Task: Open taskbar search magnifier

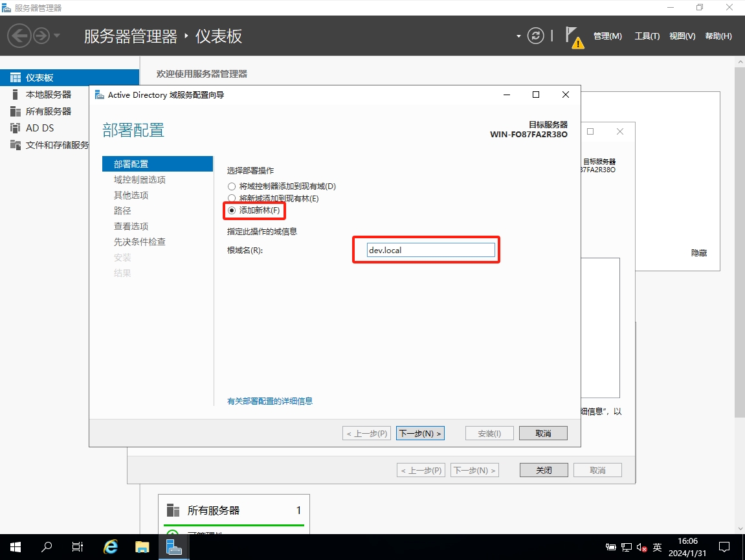Action: [x=47, y=547]
